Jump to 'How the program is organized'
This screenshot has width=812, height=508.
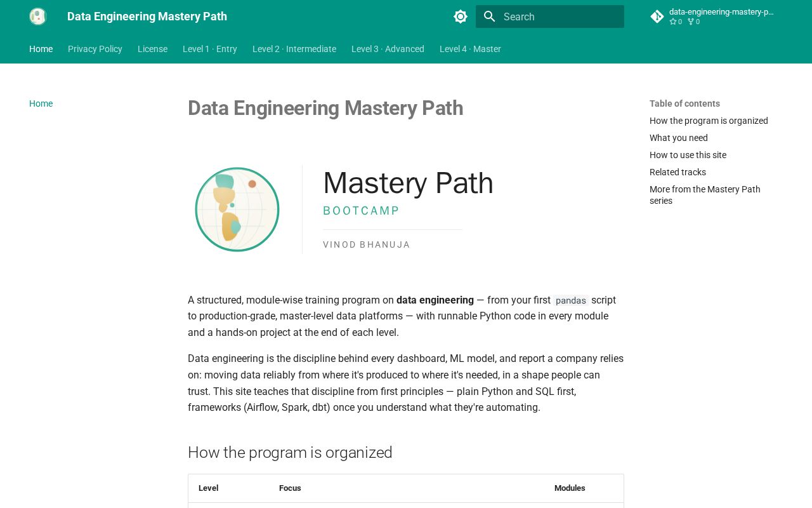click(709, 121)
